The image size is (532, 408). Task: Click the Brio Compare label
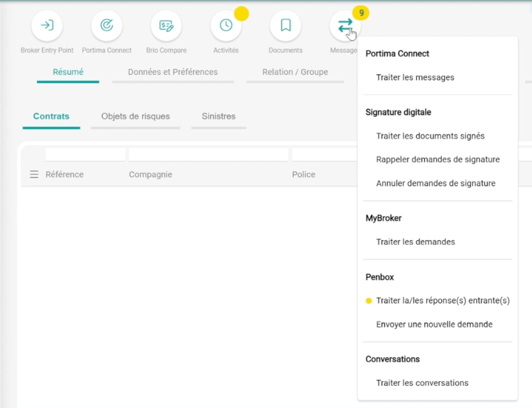[x=166, y=50]
